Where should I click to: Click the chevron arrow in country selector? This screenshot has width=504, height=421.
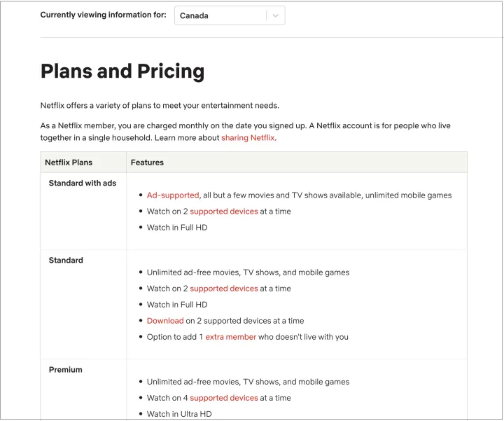click(x=276, y=15)
